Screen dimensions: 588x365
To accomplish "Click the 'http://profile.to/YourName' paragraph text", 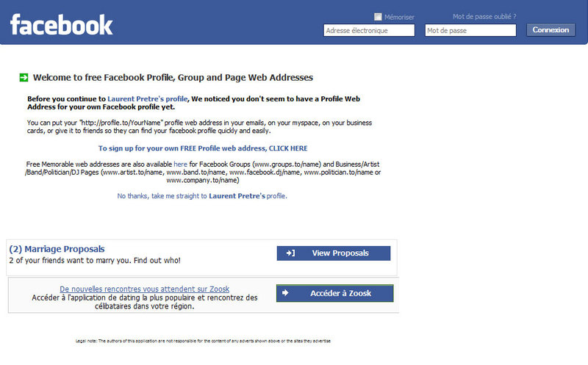I will coord(199,126).
